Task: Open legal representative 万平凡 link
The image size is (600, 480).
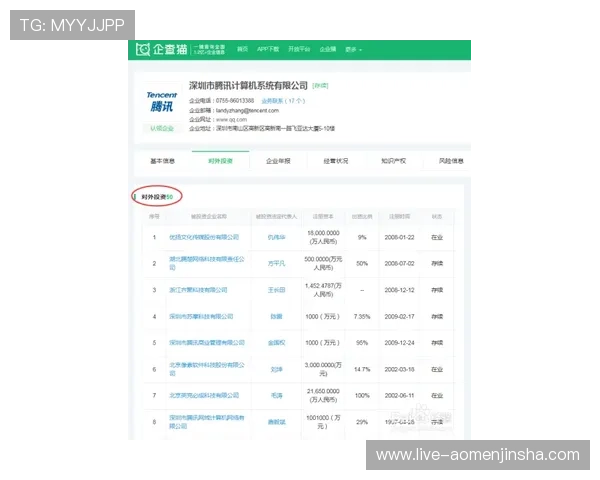Action: point(276,263)
